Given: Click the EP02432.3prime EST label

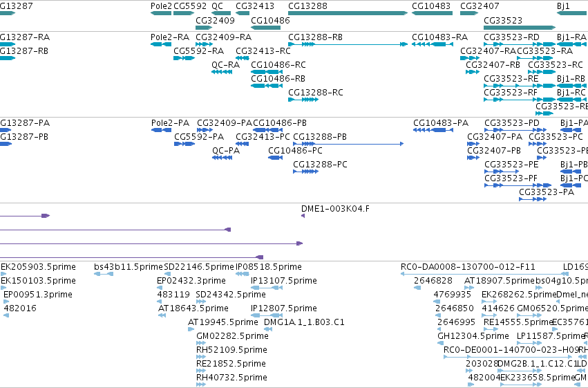Looking at the screenshot, I should [191, 281].
